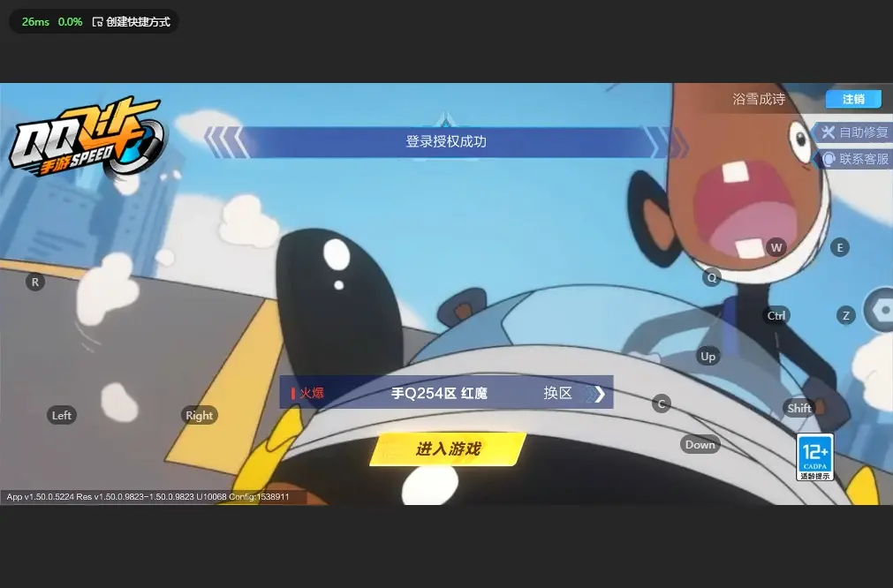The width and height of the screenshot is (893, 588).
Task: Click the 进入游戏 button
Action: [x=448, y=449]
